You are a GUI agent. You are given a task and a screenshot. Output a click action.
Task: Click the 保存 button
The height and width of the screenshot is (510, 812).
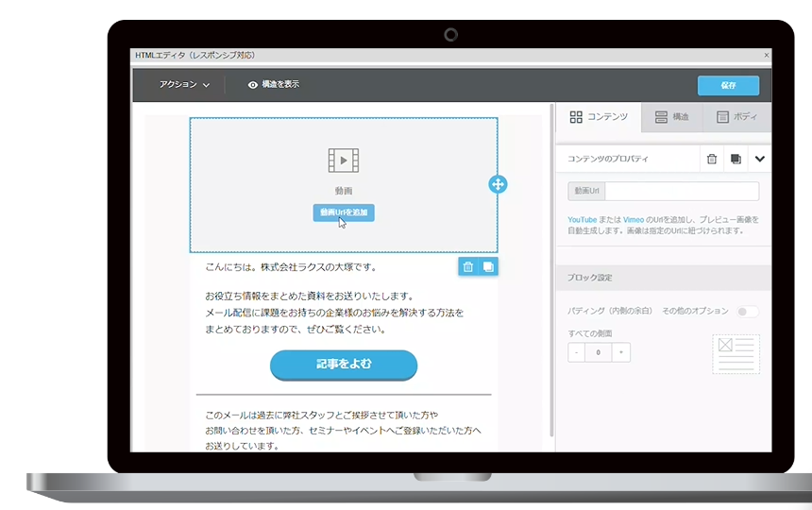pos(728,85)
